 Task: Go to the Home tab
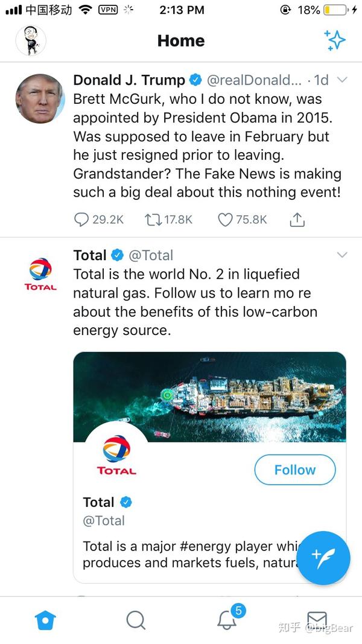[45, 620]
